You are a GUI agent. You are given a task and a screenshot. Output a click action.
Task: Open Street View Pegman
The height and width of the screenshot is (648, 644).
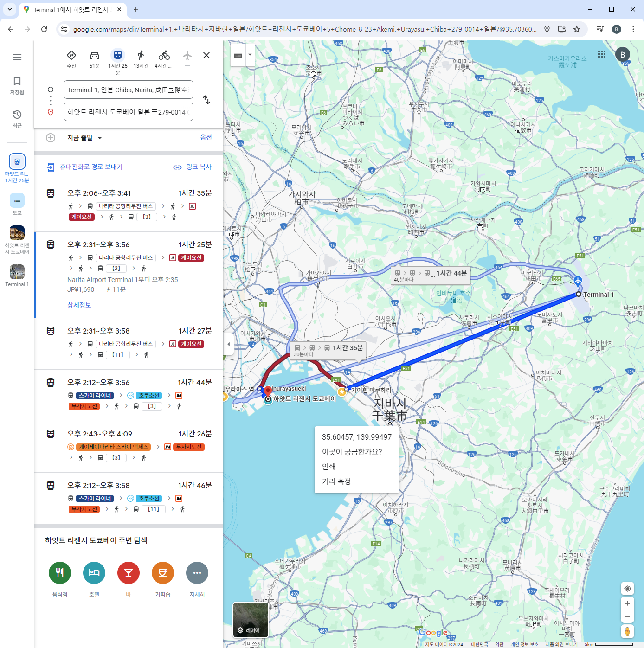[x=627, y=631]
